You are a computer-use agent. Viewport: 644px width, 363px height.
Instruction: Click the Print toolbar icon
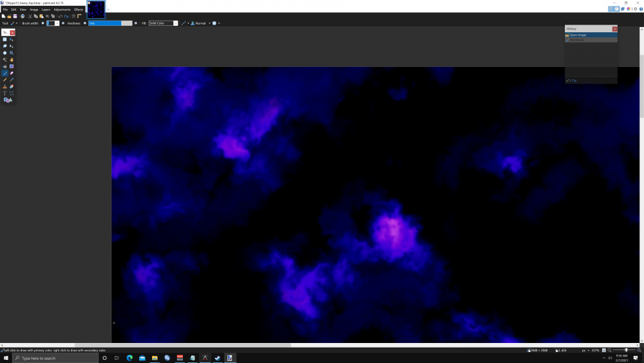[23, 17]
